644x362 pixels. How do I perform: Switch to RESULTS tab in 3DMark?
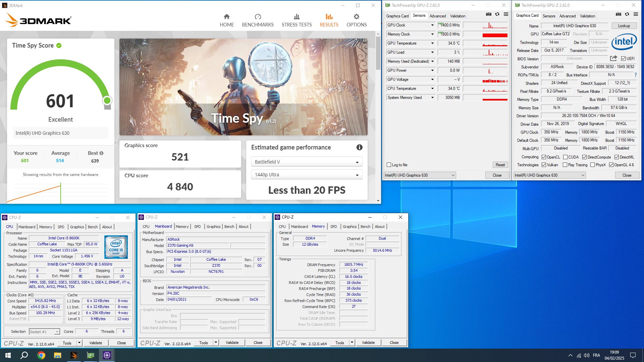pyautogui.click(x=329, y=20)
